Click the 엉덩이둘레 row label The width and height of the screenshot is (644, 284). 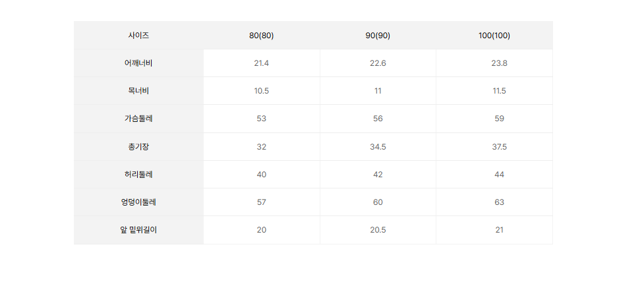tap(138, 202)
